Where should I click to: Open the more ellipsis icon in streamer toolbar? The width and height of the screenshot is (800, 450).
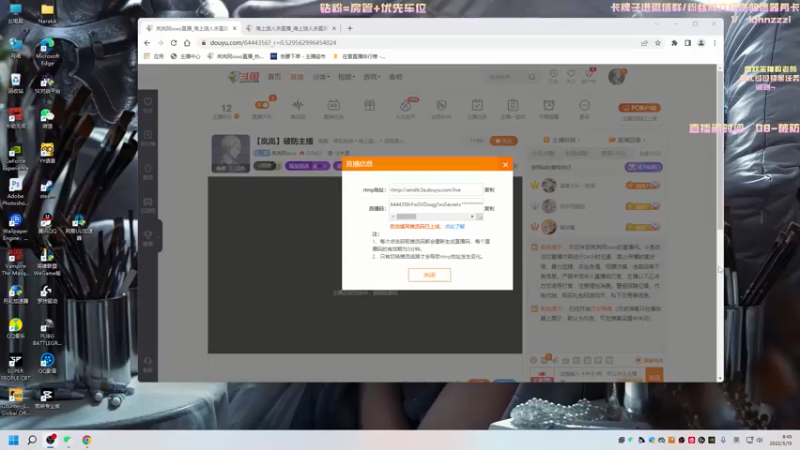(x=585, y=106)
